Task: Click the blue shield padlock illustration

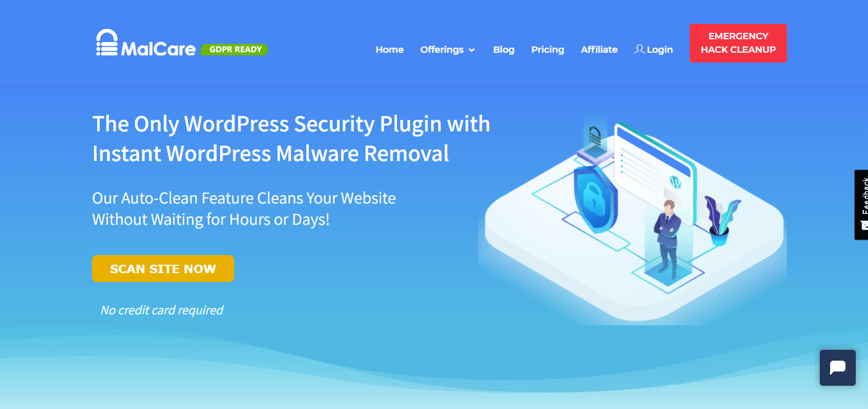Action: [595, 196]
